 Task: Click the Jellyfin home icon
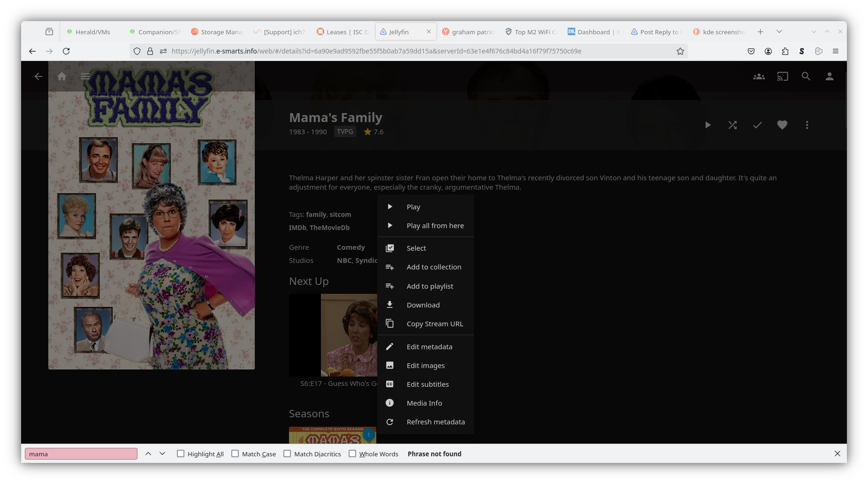click(x=62, y=77)
